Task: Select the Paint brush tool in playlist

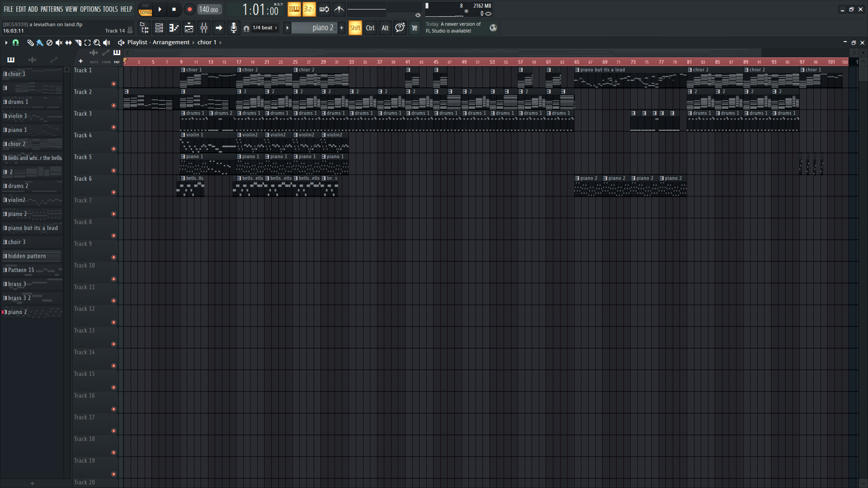Action: click(x=40, y=42)
